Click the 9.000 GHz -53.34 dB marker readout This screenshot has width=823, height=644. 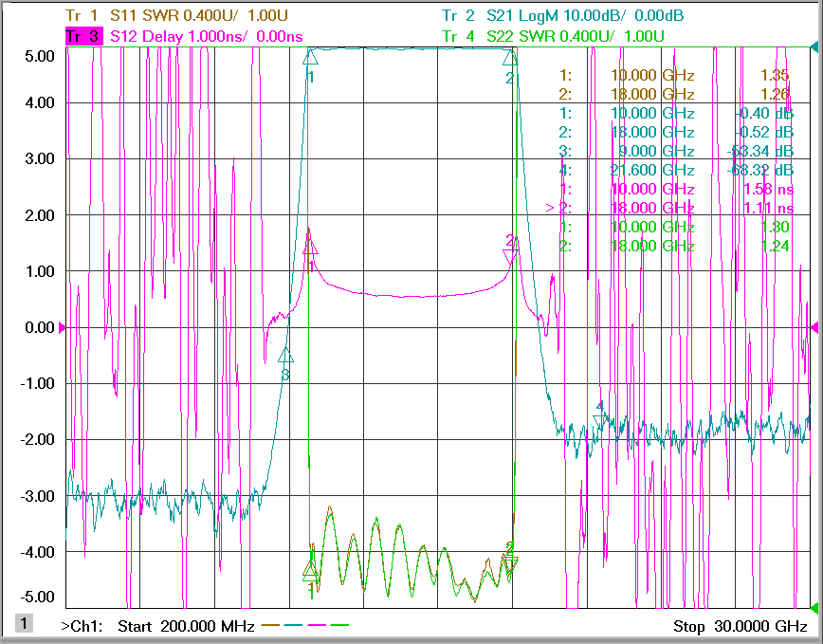[x=676, y=151]
